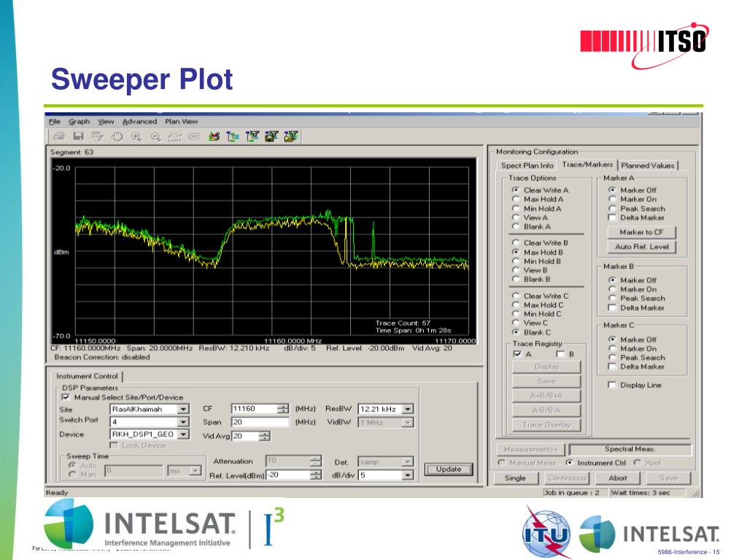Click the Single sweep button
Screen dimensions: 747x560
click(x=515, y=478)
